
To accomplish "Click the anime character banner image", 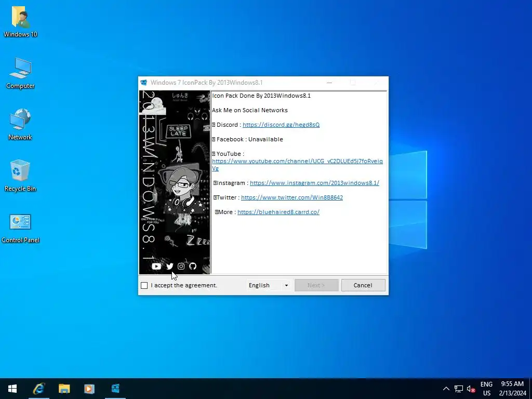I will (x=175, y=182).
